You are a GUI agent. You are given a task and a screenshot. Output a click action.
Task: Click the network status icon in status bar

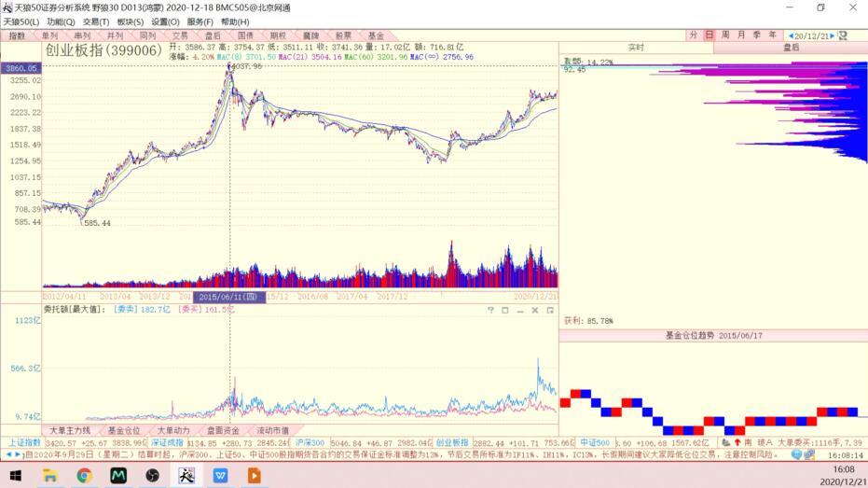(809, 454)
